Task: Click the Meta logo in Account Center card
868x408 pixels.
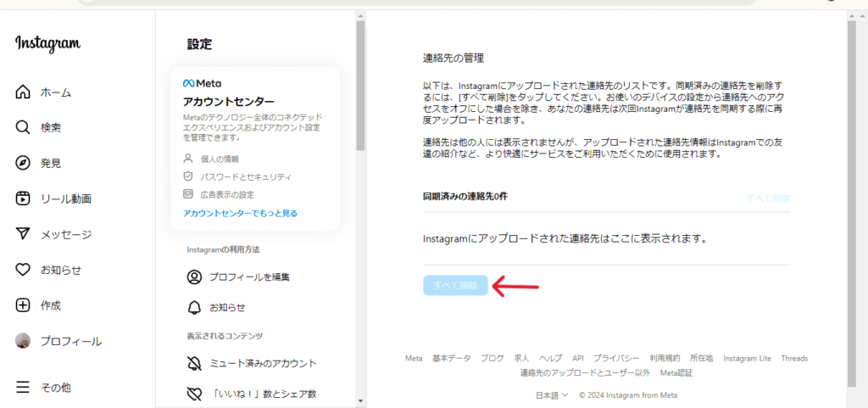Action: point(202,84)
